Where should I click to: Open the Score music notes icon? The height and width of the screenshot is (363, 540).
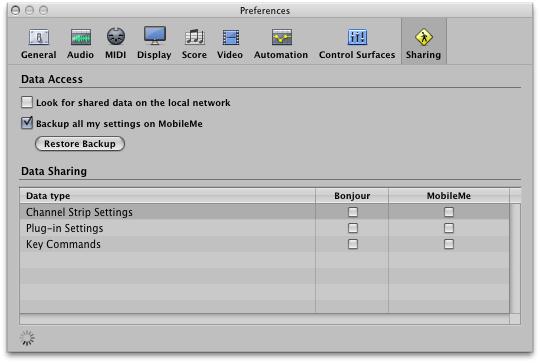click(195, 37)
